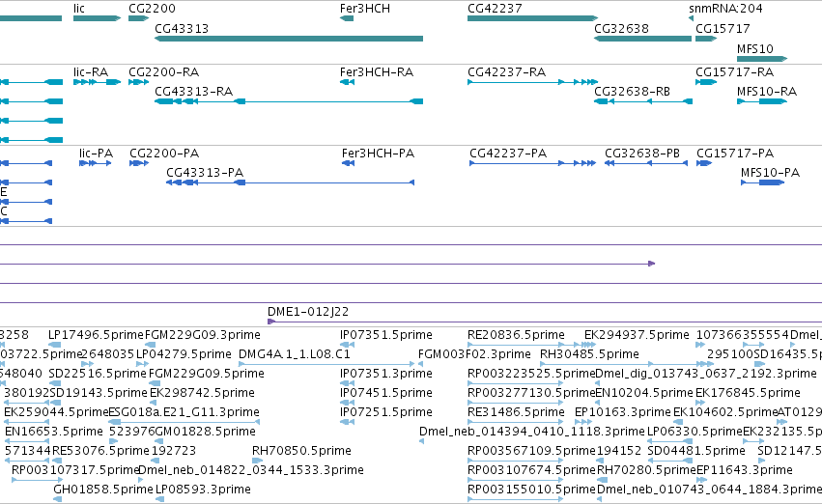
Task: Click the EK176845.5prime EST label
Action: click(x=748, y=392)
